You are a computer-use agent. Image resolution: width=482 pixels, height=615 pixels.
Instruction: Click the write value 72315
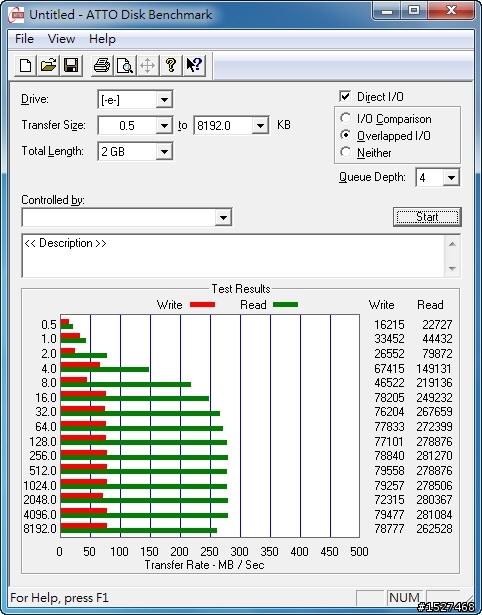pyautogui.click(x=389, y=500)
